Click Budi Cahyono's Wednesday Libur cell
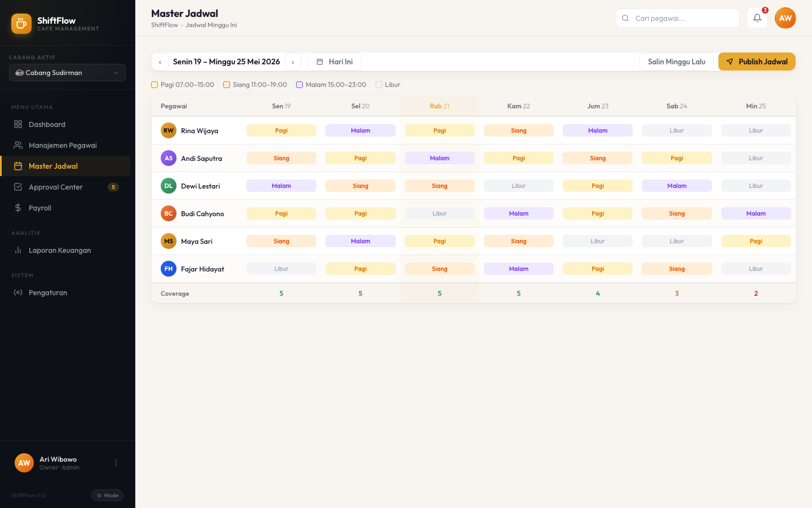Screen dimensions: 812x508 coord(440,213)
